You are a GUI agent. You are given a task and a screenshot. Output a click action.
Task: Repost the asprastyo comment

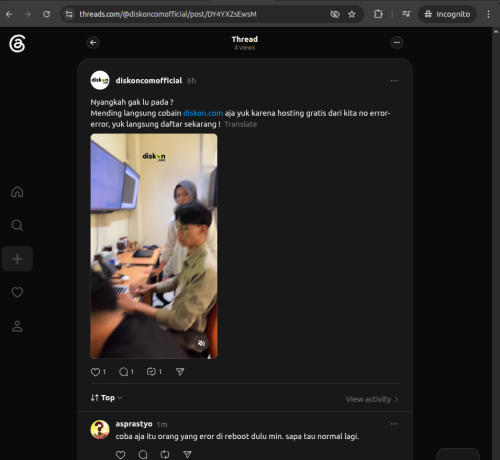coord(165,455)
